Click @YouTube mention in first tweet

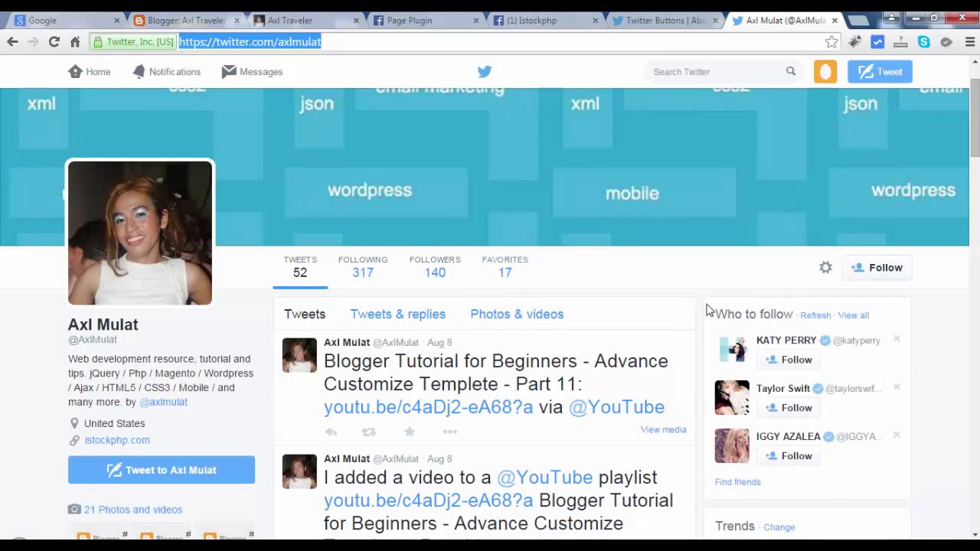tap(616, 407)
